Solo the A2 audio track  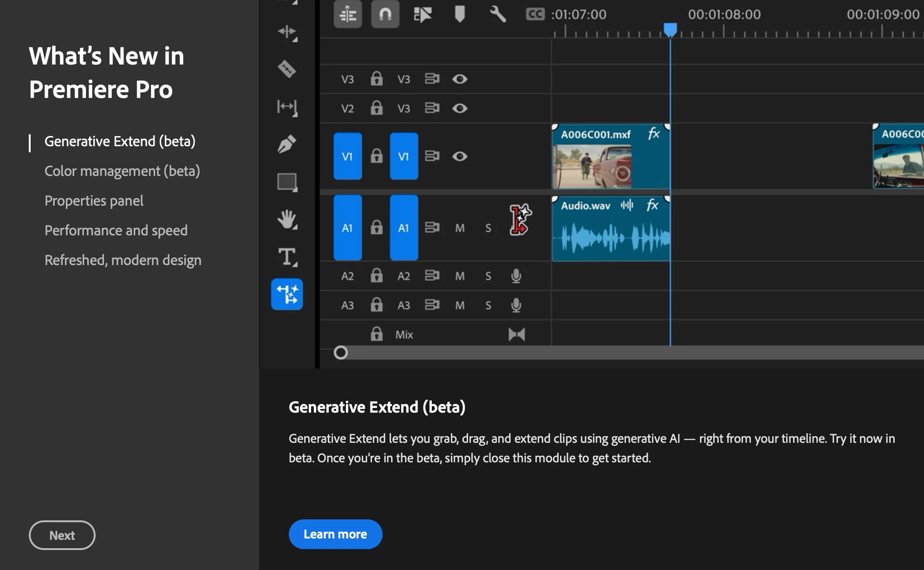coord(488,276)
